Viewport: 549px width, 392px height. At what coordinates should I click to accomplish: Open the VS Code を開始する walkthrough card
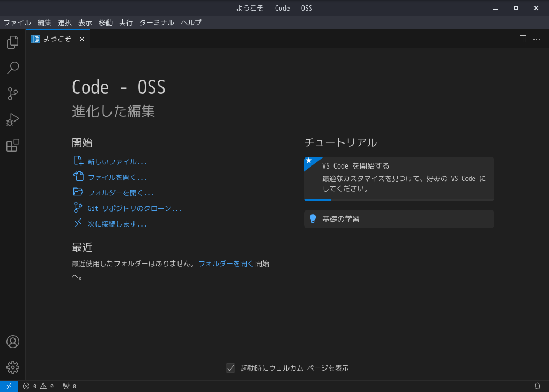tap(399, 179)
